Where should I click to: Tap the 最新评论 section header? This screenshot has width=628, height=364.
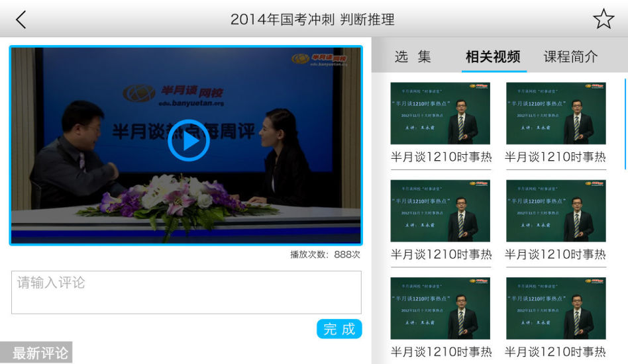[x=37, y=353]
